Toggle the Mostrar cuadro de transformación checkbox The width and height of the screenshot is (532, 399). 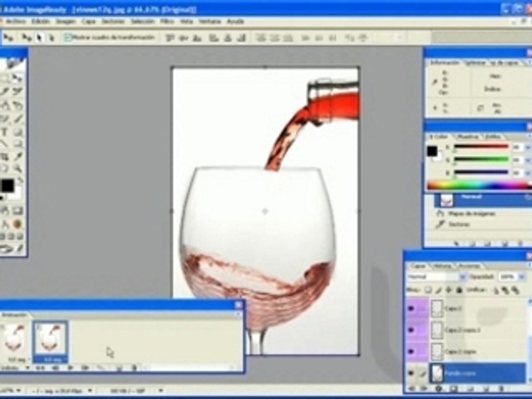pos(68,37)
